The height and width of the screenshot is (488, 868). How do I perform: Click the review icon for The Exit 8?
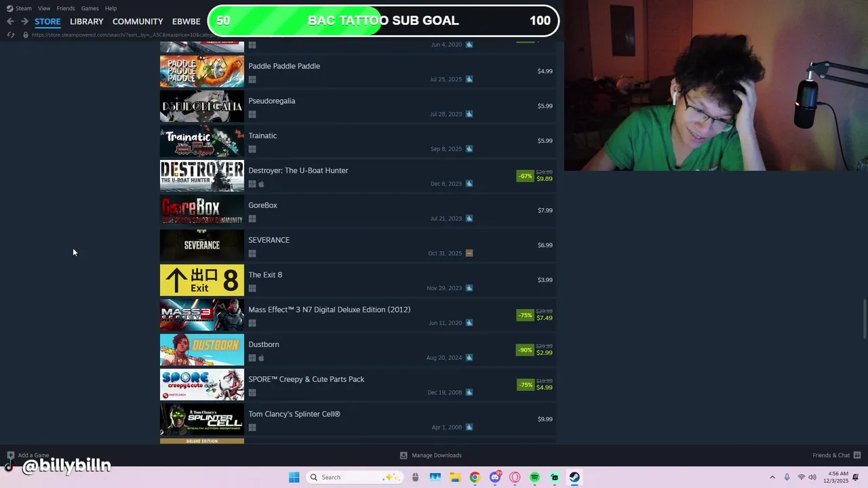[x=469, y=288]
